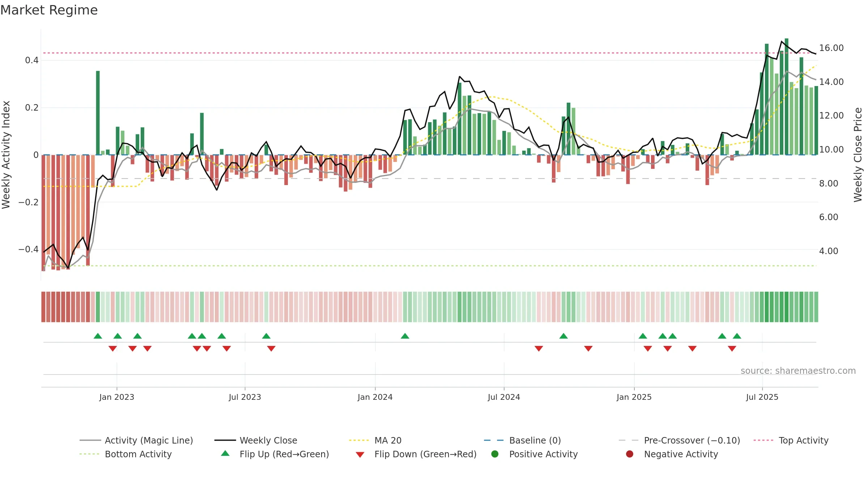
Task: Click the pink dotted Top Activity legend swatch
Action: (x=763, y=440)
